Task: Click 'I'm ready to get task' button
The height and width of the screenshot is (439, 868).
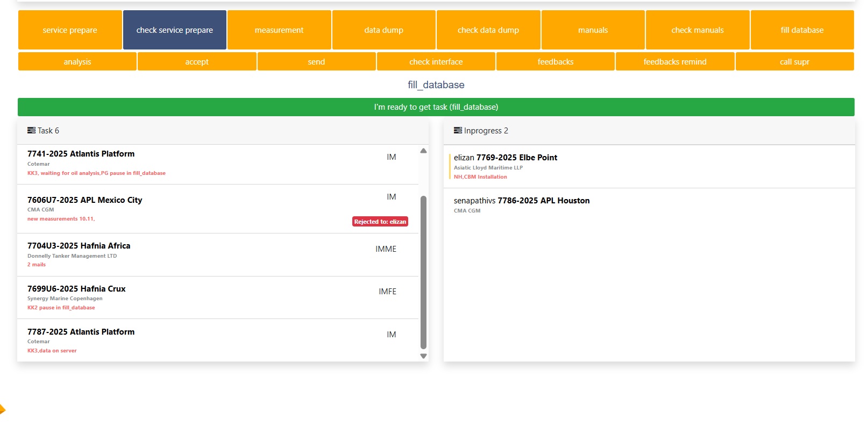Action: tap(436, 107)
